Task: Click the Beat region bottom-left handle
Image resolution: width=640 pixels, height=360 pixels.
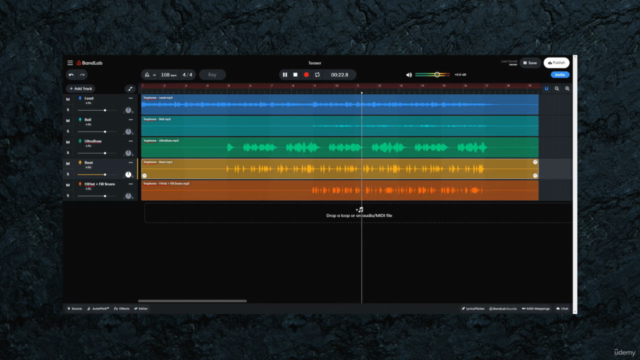Action: click(x=144, y=176)
